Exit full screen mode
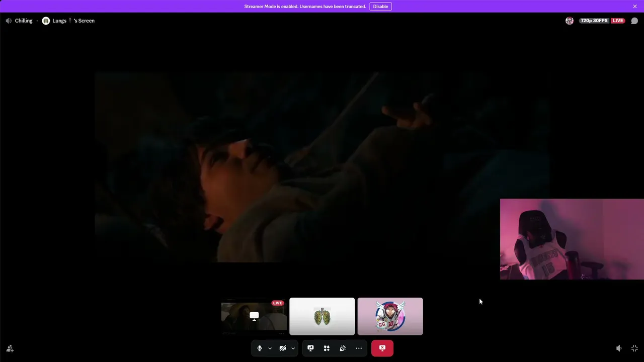Viewport: 644px width, 362px height. click(634, 348)
